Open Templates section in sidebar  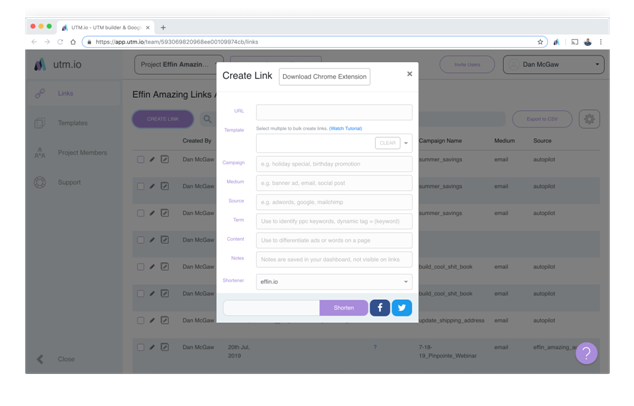click(72, 123)
